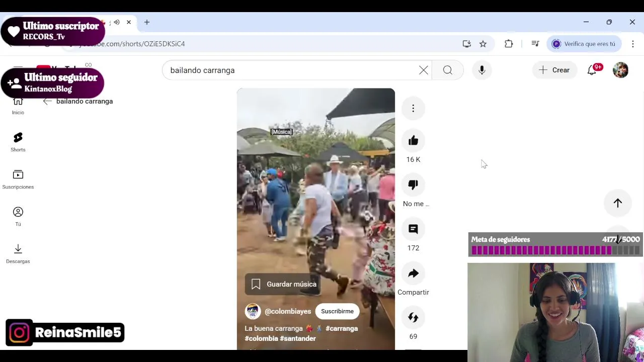Image resolution: width=644 pixels, height=362 pixels.
Task: Open @colombiayes channel link
Action: [288, 312]
